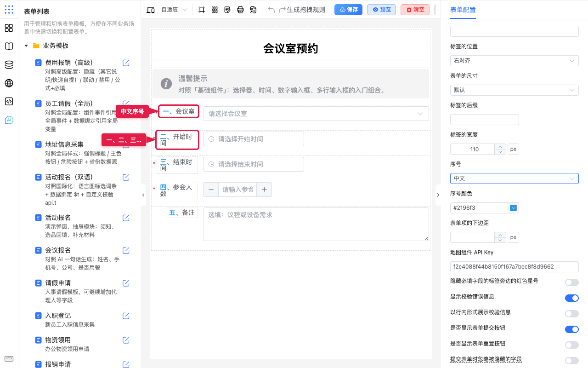Click the keyboard icon at bottom left
This screenshot has height=368, width=588.
click(9, 359)
